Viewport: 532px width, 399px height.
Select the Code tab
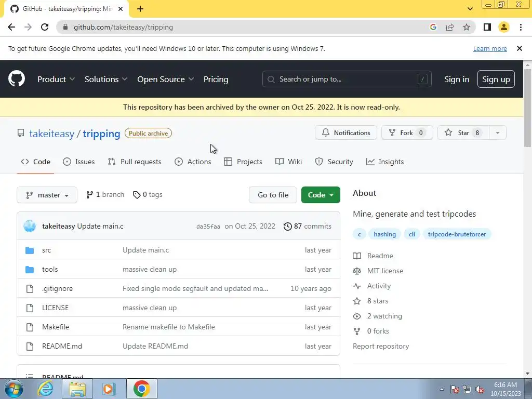(x=35, y=162)
